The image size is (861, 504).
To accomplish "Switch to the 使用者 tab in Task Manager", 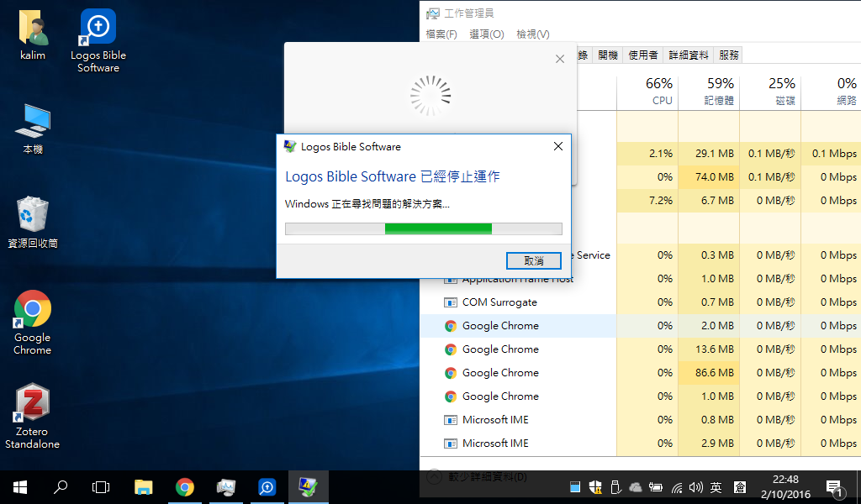I will tap(643, 55).
